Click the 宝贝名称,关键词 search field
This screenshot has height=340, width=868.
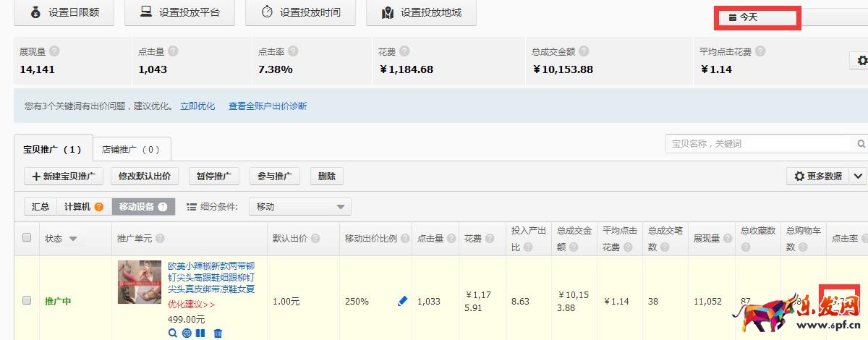click(759, 143)
